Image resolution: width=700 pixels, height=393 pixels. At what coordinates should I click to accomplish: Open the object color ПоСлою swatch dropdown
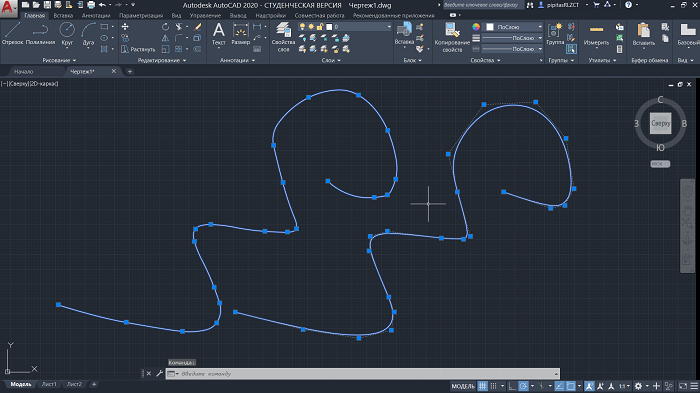pos(513,27)
